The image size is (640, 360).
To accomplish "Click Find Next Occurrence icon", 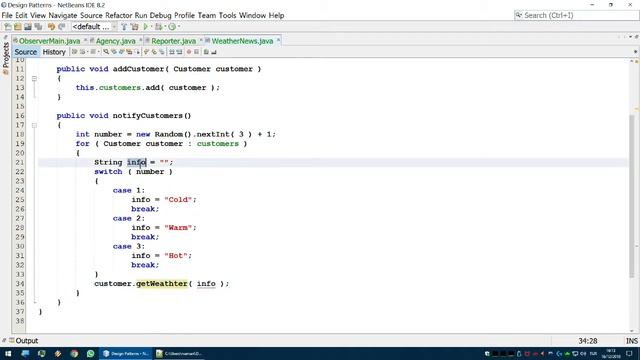I will coord(121,52).
